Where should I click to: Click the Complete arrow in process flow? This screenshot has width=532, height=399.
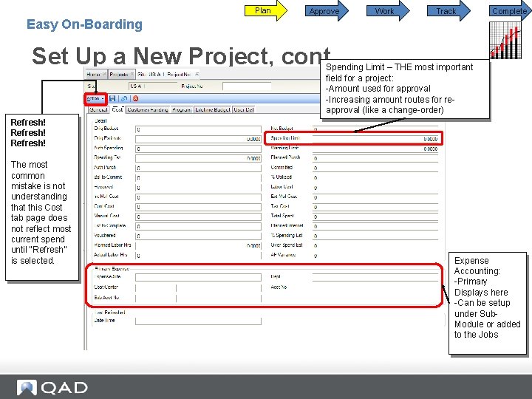pos(511,11)
